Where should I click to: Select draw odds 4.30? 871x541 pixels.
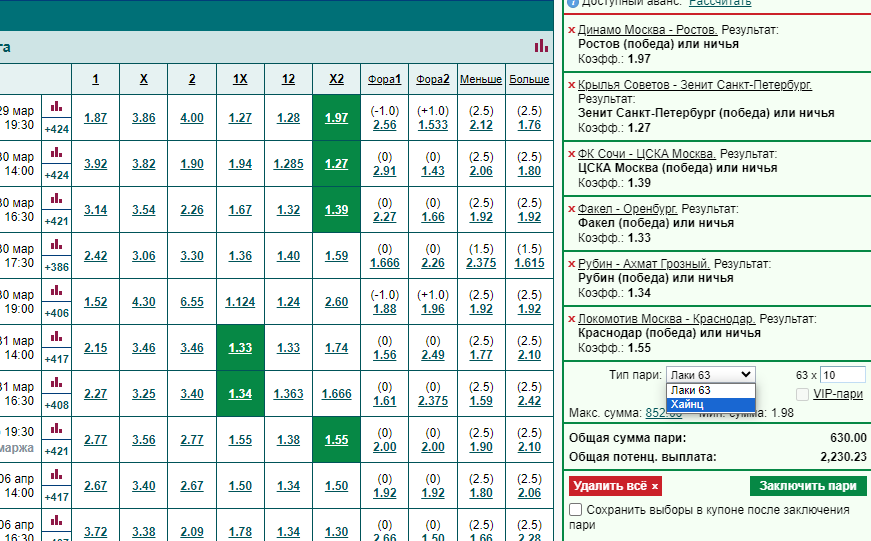click(144, 302)
